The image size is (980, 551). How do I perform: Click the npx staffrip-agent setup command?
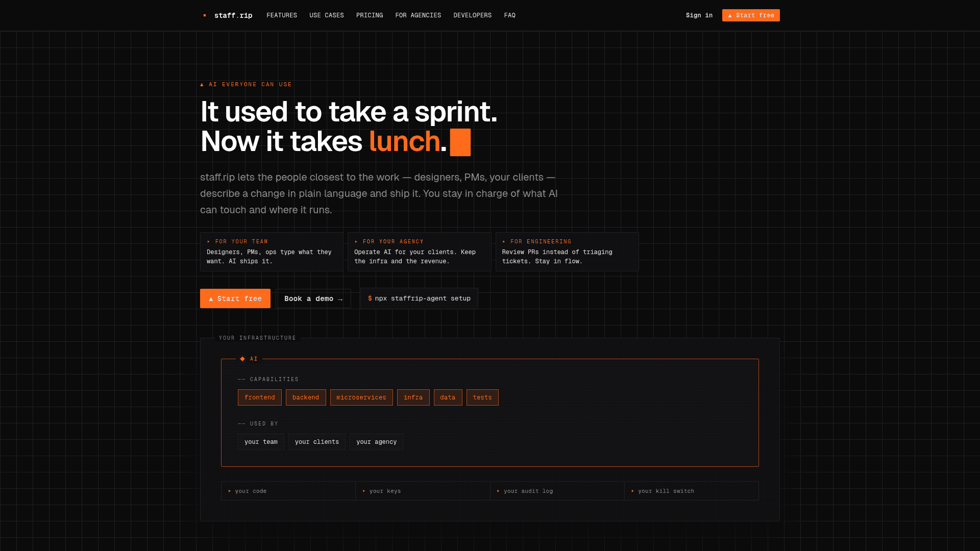tap(419, 298)
